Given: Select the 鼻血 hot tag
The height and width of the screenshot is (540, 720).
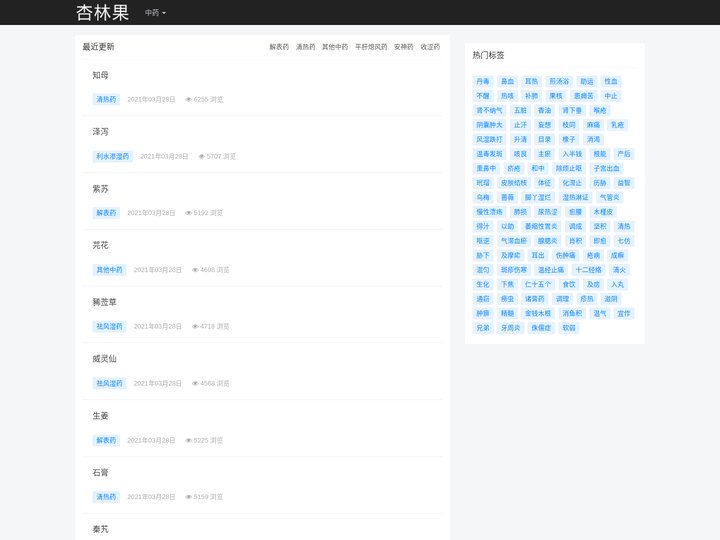Looking at the screenshot, I should (507, 81).
